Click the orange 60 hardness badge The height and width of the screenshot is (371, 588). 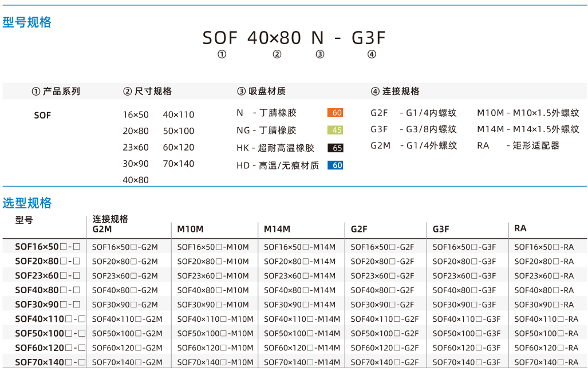tap(336, 113)
